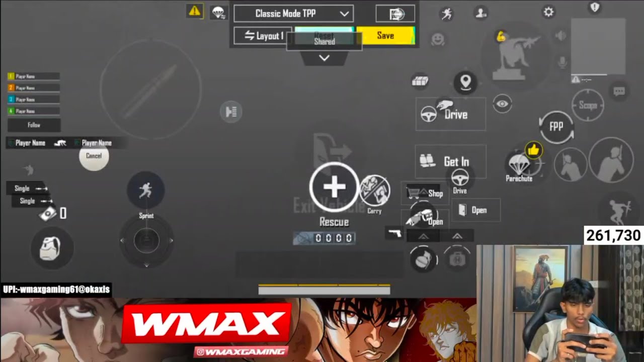Tap the ammo list side icon

click(231, 112)
